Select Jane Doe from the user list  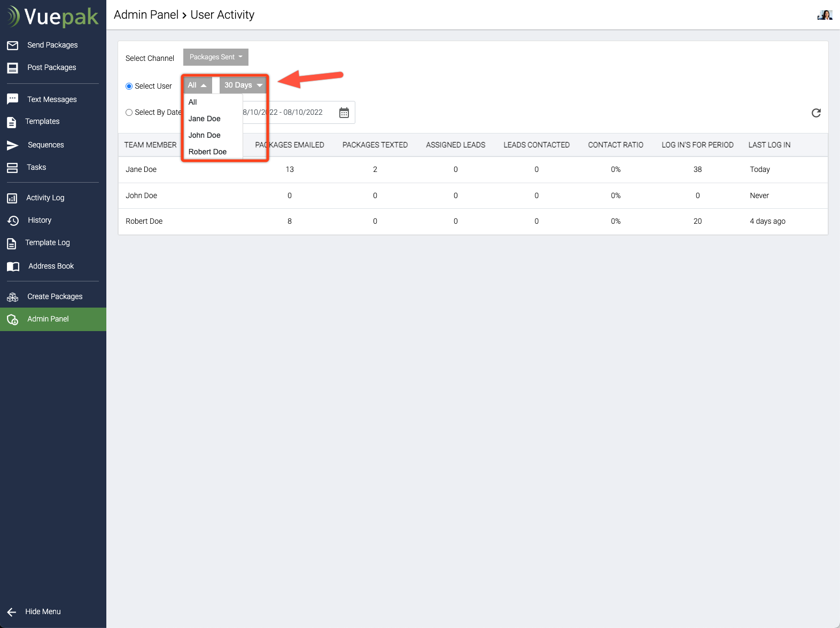[205, 119]
